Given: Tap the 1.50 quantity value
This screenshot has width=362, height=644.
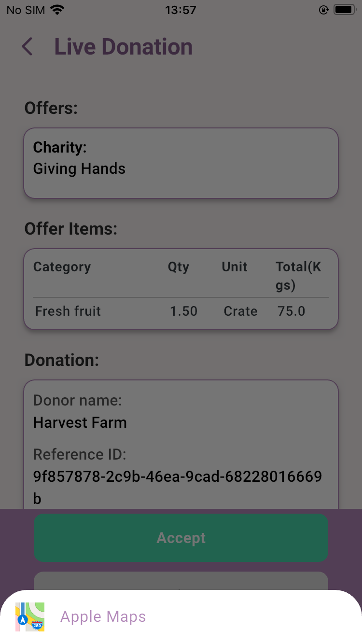Looking at the screenshot, I should [x=183, y=311].
